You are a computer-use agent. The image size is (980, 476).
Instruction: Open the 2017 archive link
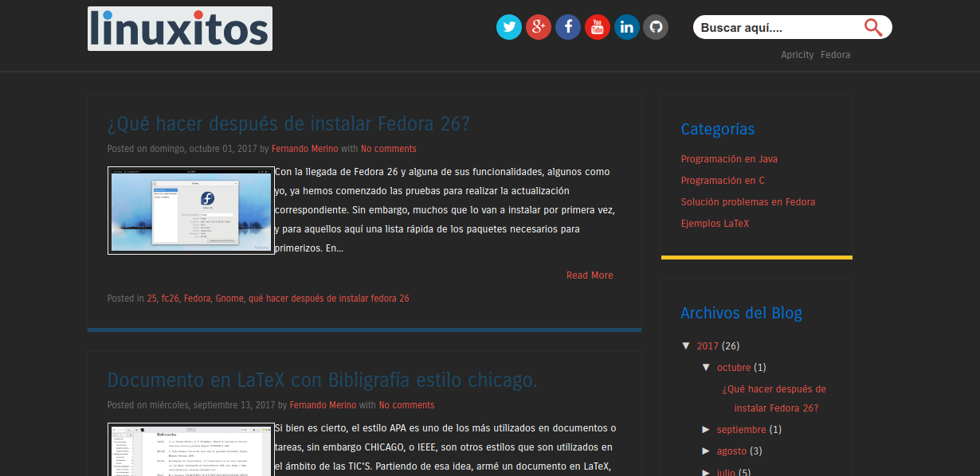point(708,346)
